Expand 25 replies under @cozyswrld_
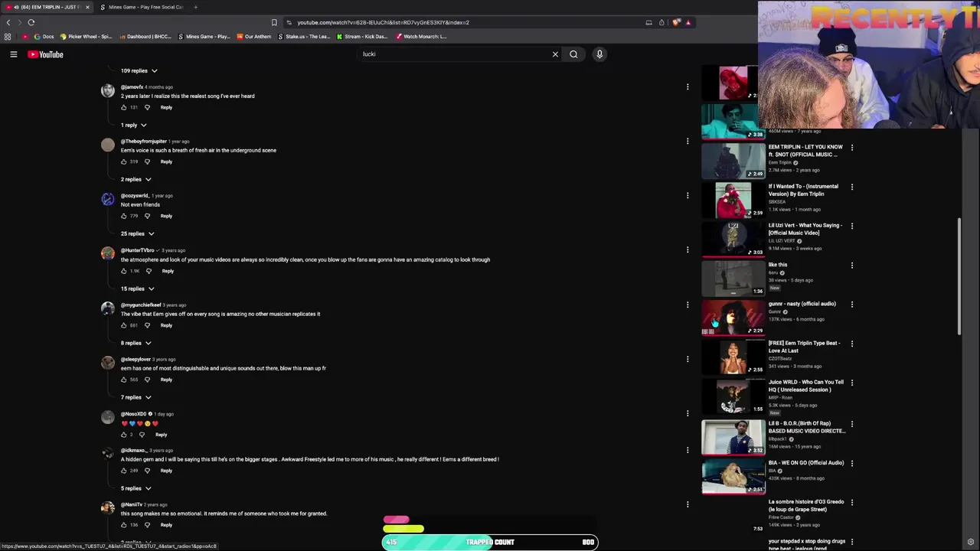 tap(137, 233)
